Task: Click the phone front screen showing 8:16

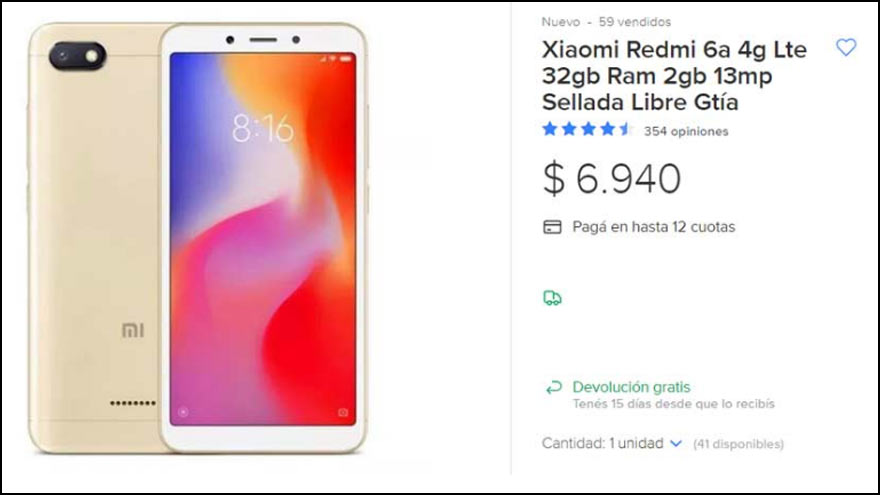Action: coord(263,239)
